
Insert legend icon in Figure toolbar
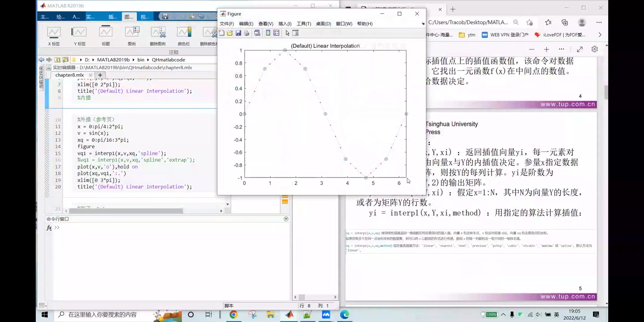click(x=276, y=33)
